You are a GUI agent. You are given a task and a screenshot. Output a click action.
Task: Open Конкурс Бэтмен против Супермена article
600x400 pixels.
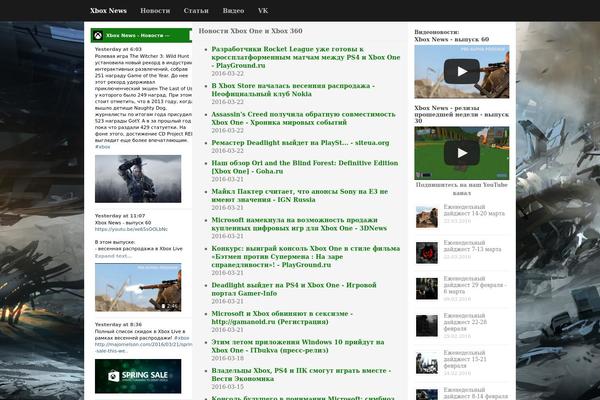tap(306, 256)
